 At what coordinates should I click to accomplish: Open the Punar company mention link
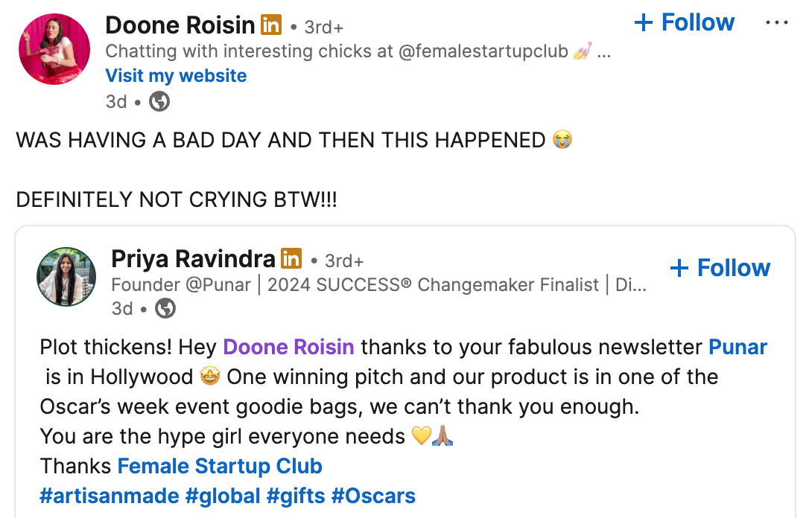(x=738, y=347)
